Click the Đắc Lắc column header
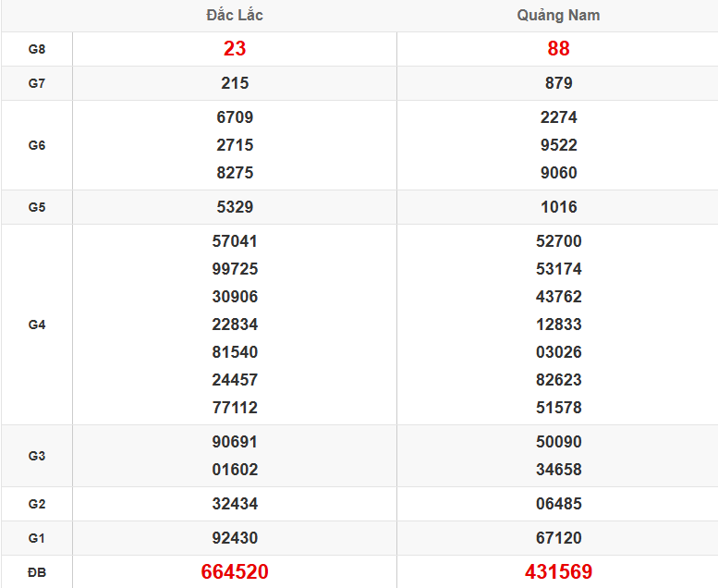Screen dimensions: 718x588 coord(235,16)
